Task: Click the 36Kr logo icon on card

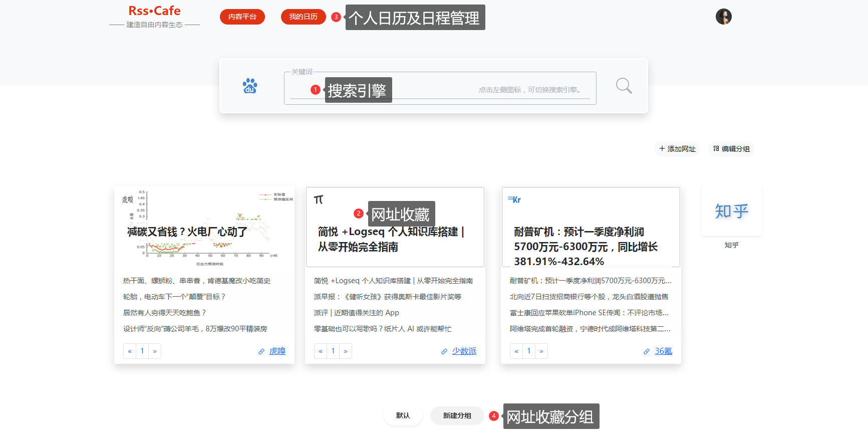Action: click(x=514, y=199)
